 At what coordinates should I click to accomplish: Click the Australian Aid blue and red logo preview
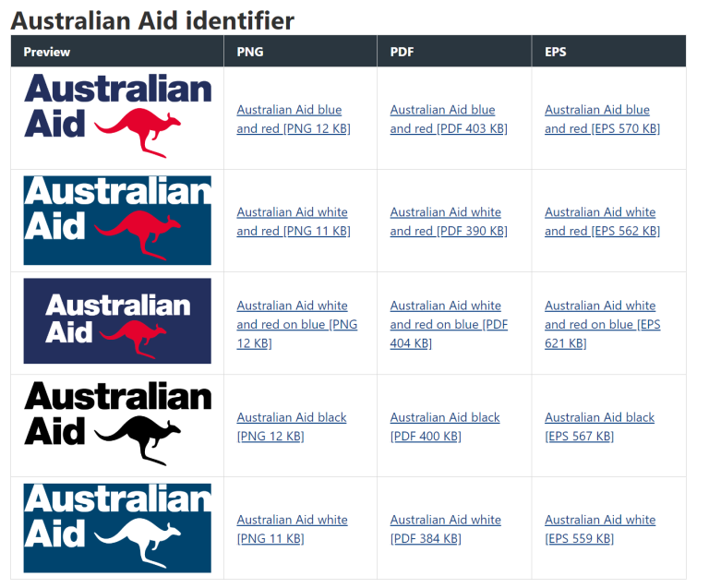pos(117,117)
